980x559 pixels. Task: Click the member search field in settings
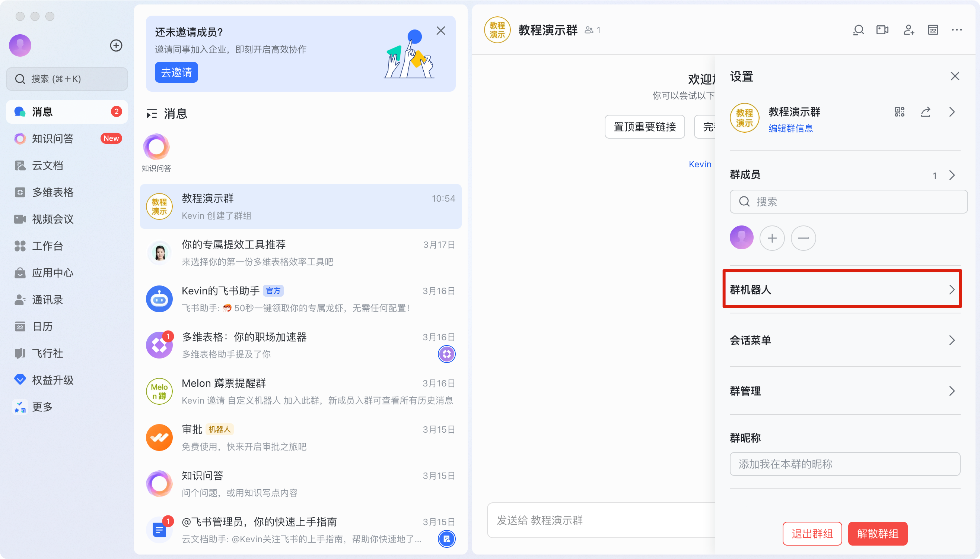(849, 202)
